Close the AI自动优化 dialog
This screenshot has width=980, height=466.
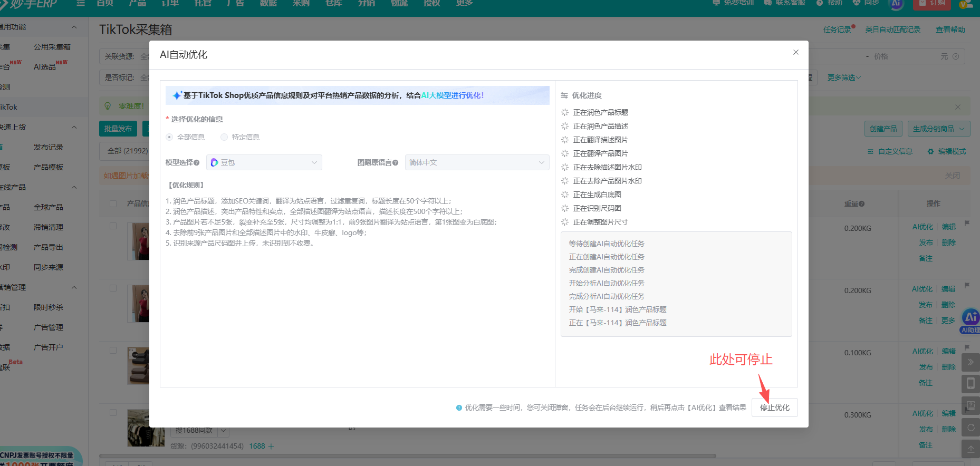pyautogui.click(x=796, y=52)
